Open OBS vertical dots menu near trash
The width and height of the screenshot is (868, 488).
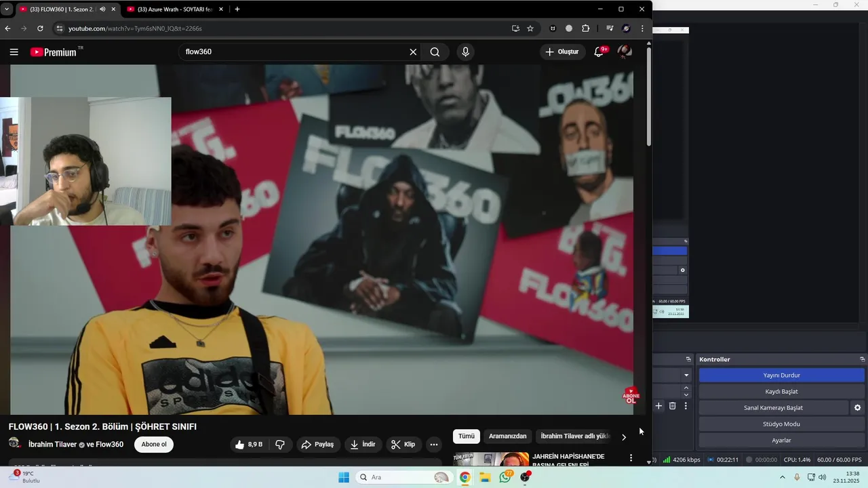point(686,406)
